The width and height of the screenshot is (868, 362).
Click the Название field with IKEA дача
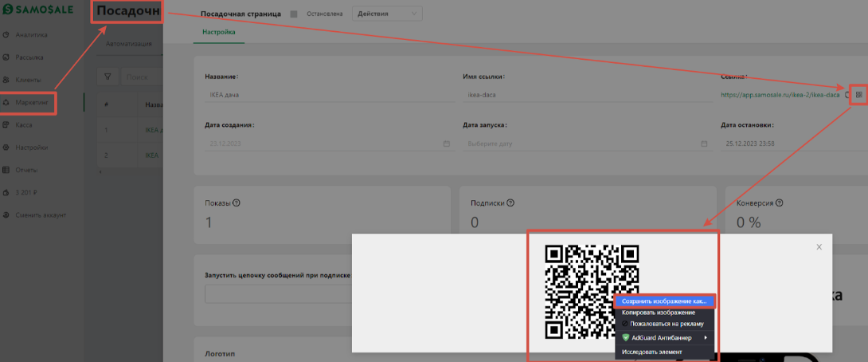[328, 95]
